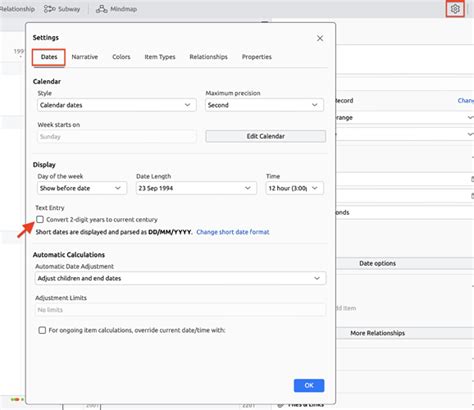474x410 pixels.
Task: Open the Calendar Style dropdown
Action: (x=117, y=105)
